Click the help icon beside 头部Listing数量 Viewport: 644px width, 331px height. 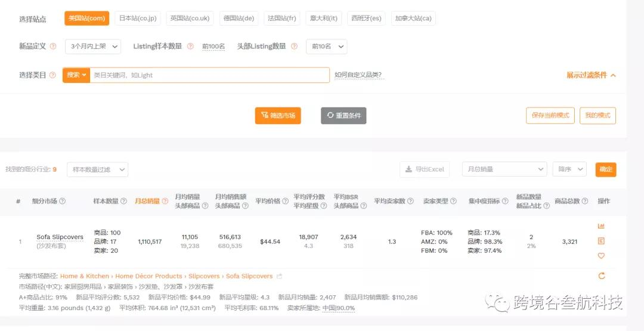tap(294, 47)
